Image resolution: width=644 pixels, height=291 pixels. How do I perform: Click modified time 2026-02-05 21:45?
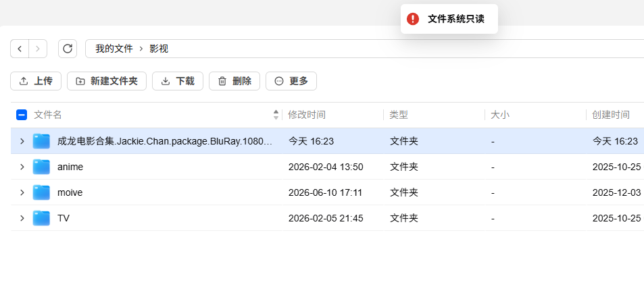click(x=326, y=218)
